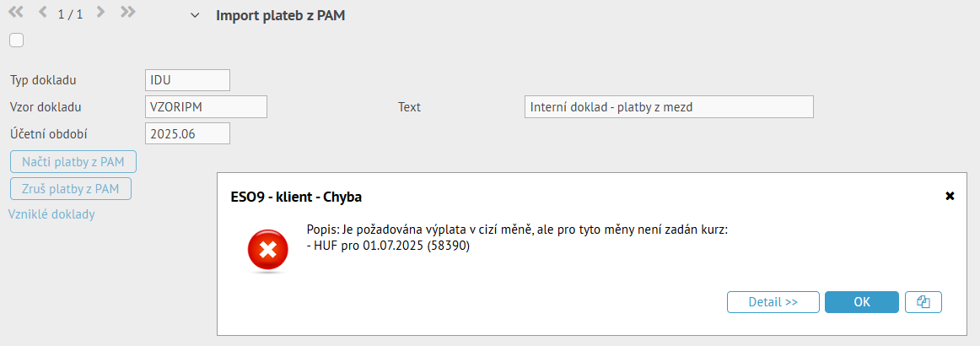Click the 1 / 1 record counter
The width and height of the screenshot is (980, 346).
pos(71,14)
